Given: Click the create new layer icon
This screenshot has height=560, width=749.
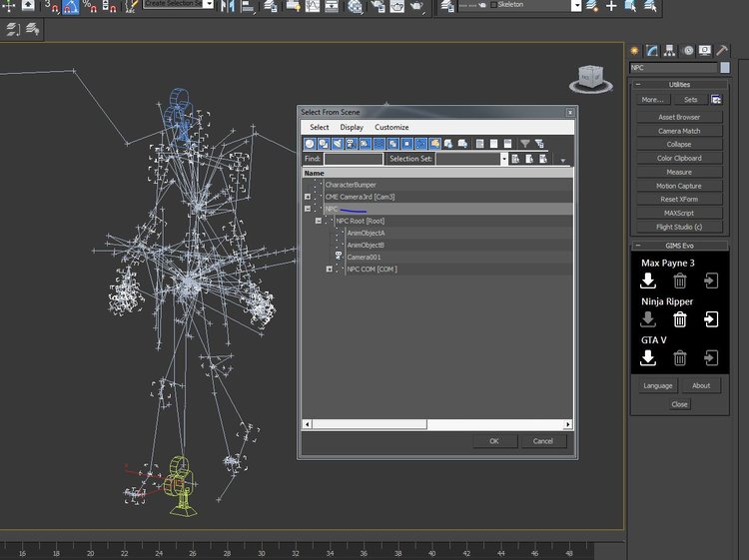Looking at the screenshot, I should pos(592,6).
